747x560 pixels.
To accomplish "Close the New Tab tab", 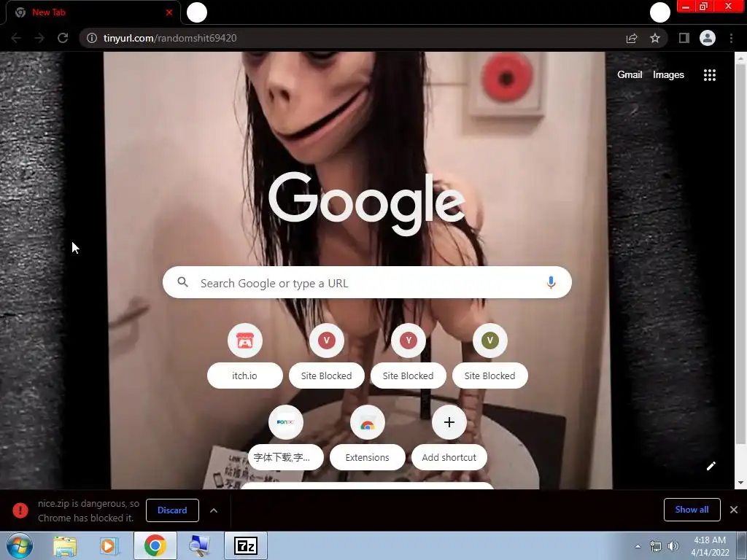I will (x=169, y=12).
